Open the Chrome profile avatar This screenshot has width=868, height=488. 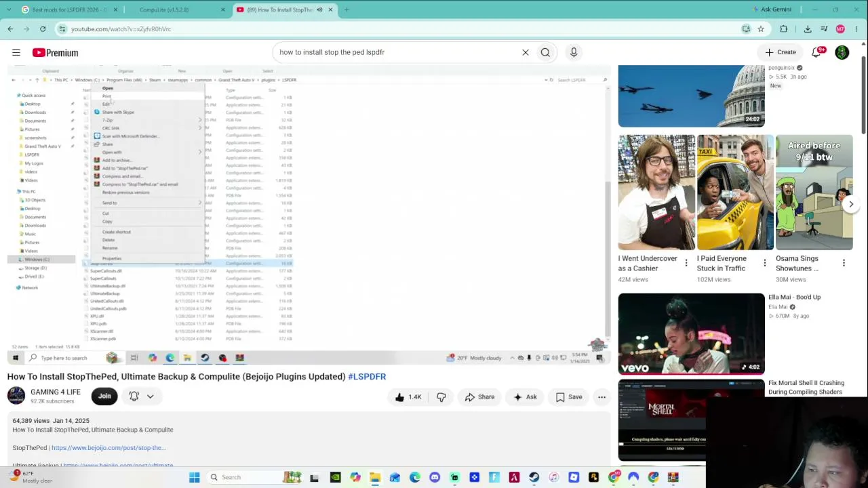coord(840,29)
